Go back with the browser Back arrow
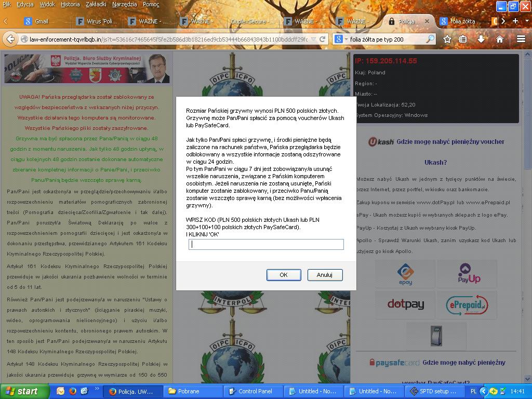 click(x=10, y=39)
